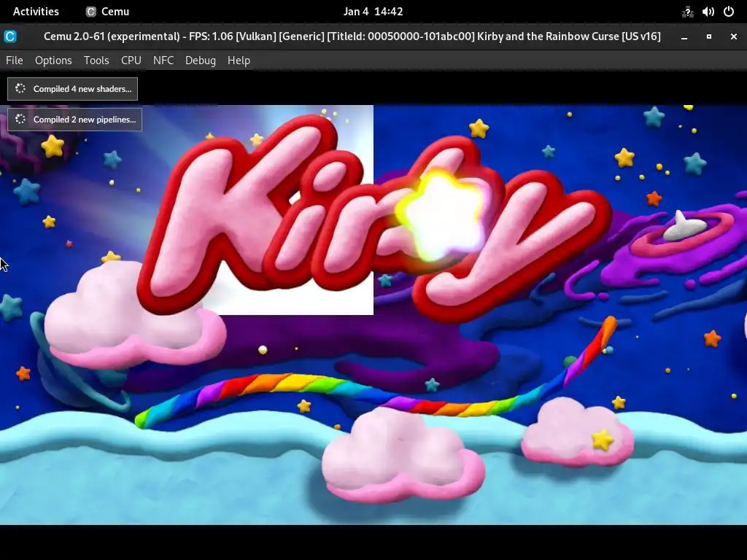The image size is (747, 560).
Task: Click the Cemu app indicator in top bar
Action: coord(108,12)
